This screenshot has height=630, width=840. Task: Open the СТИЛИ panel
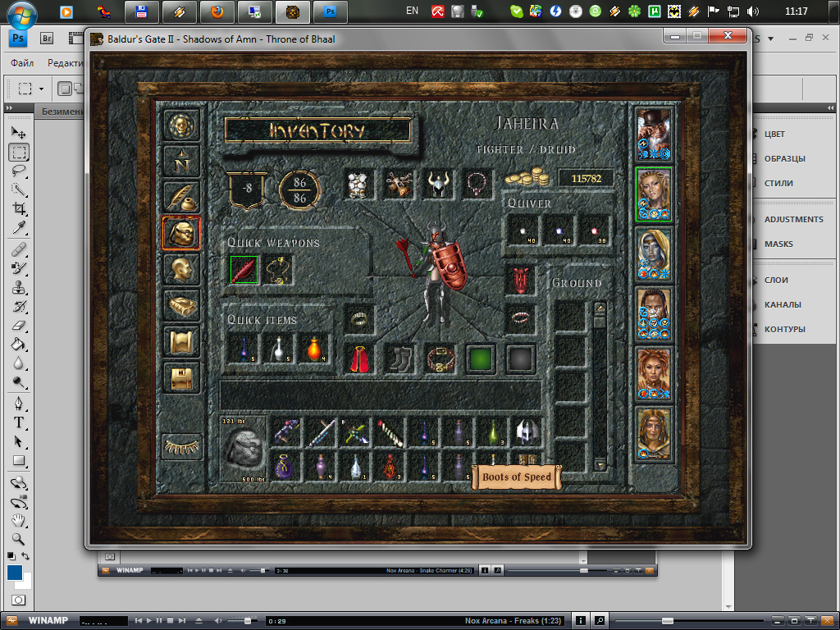(x=778, y=183)
